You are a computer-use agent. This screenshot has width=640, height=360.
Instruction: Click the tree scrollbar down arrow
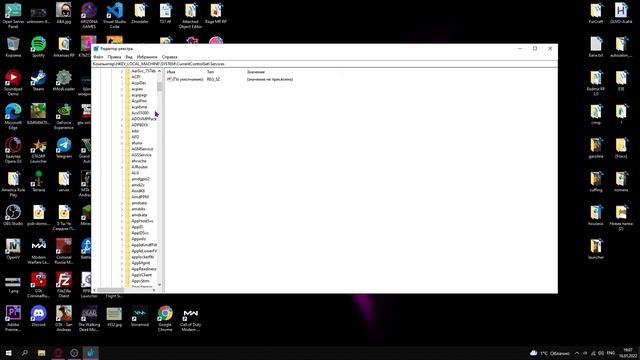pyautogui.click(x=159, y=284)
